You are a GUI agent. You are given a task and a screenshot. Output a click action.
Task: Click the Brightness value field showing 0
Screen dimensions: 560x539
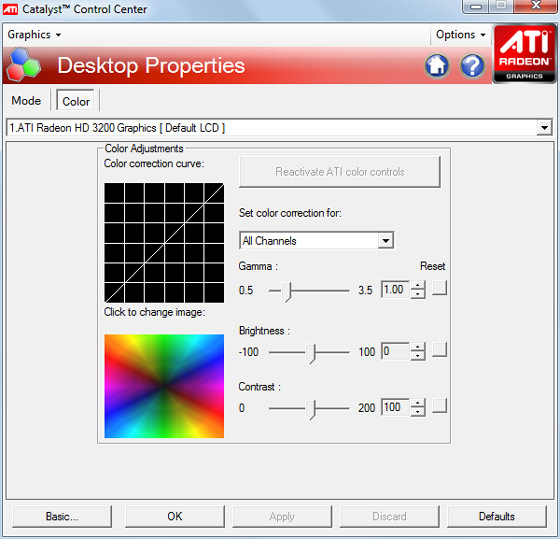pyautogui.click(x=395, y=351)
